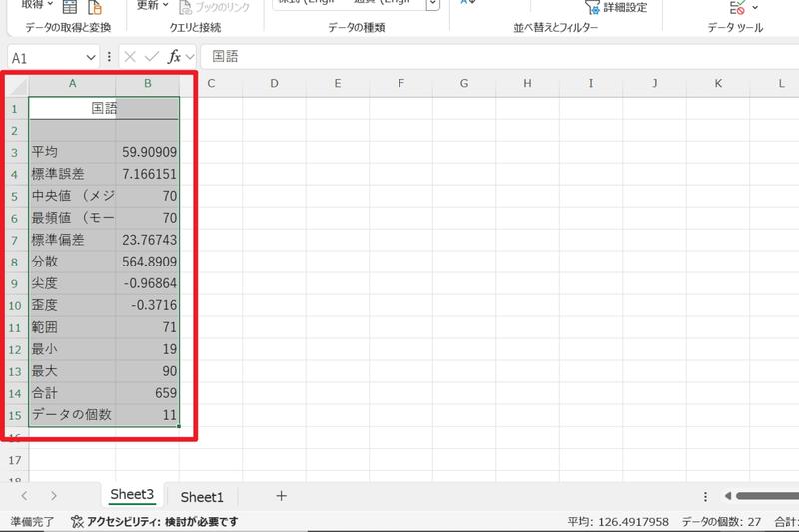Select column H header

(x=527, y=84)
